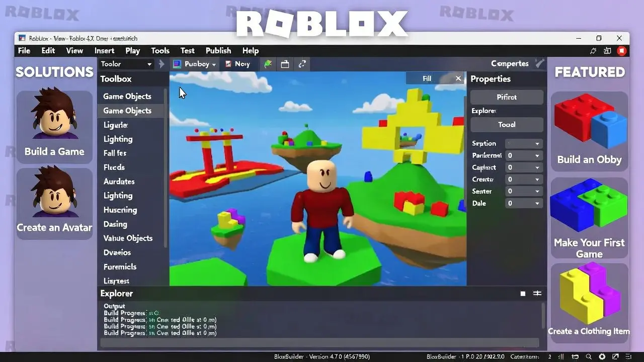Select Dasing in the Toolbox list
Image resolution: width=644 pixels, height=362 pixels.
tap(115, 224)
